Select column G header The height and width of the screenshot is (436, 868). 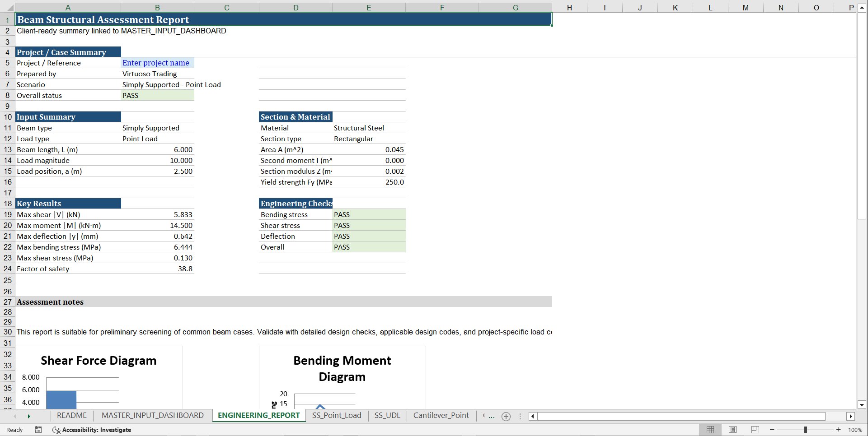[x=515, y=7]
